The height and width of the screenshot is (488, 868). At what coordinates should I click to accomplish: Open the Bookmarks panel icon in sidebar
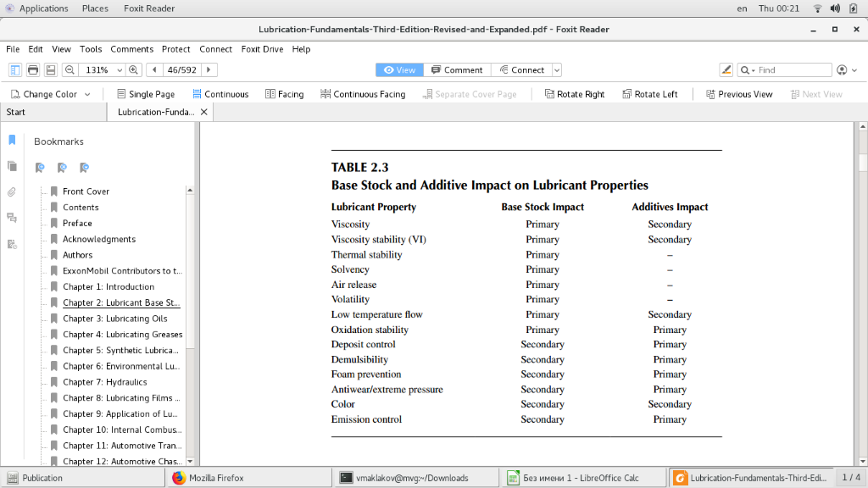(12, 140)
